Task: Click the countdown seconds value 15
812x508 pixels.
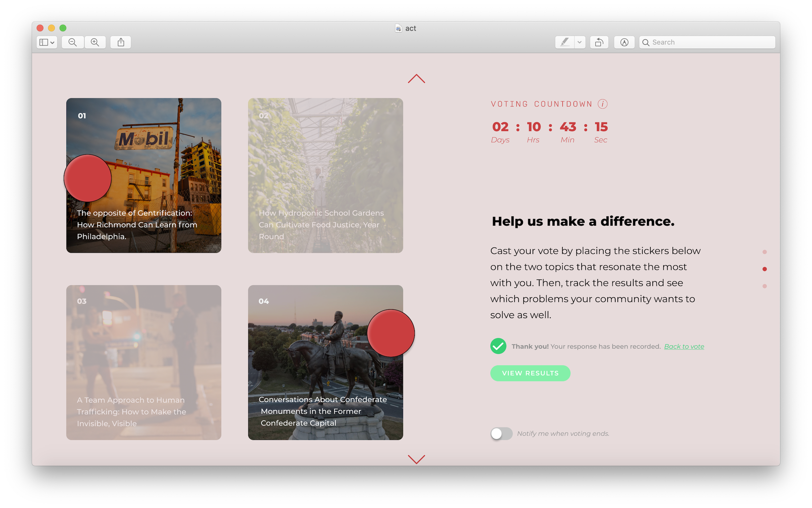Action: (601, 127)
